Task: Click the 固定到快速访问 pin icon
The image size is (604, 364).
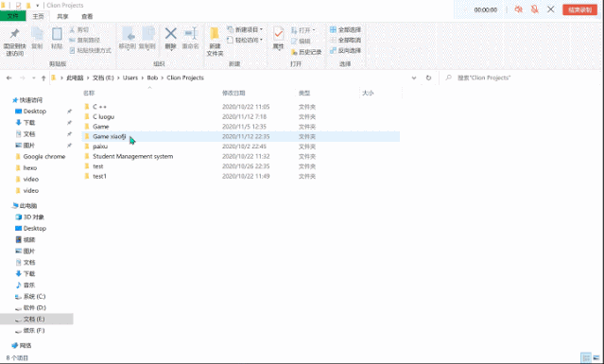Action: (14, 34)
